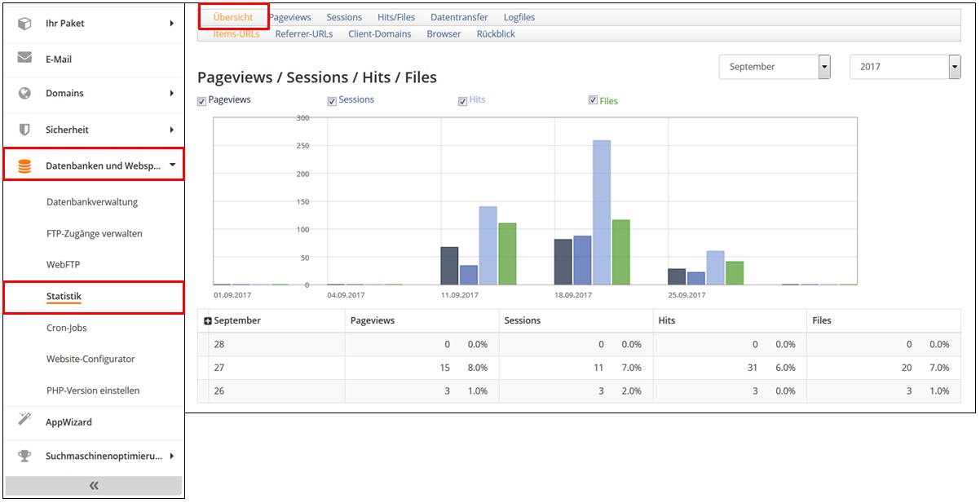
Task: Click the Domains globe icon
Action: click(x=24, y=93)
